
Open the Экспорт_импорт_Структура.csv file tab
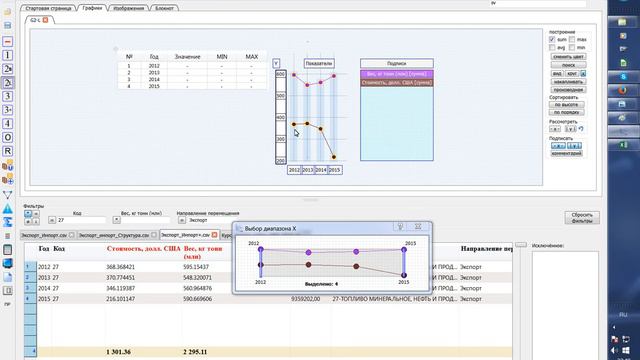[113, 235]
